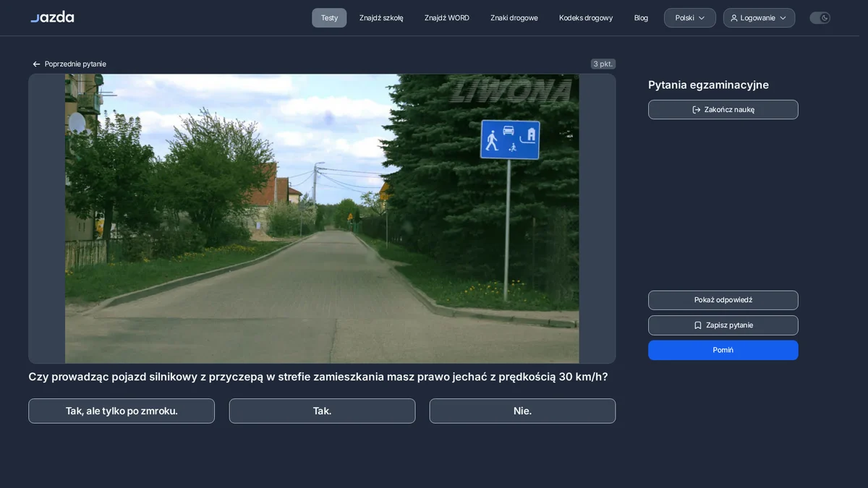Image resolution: width=868 pixels, height=488 pixels.
Task: Toggle dark mode switch
Action: coord(820,18)
